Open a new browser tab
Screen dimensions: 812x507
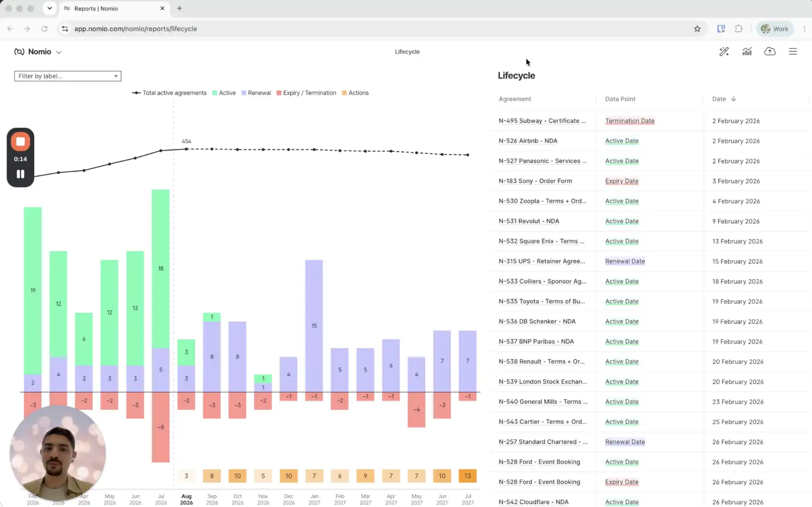(179, 9)
